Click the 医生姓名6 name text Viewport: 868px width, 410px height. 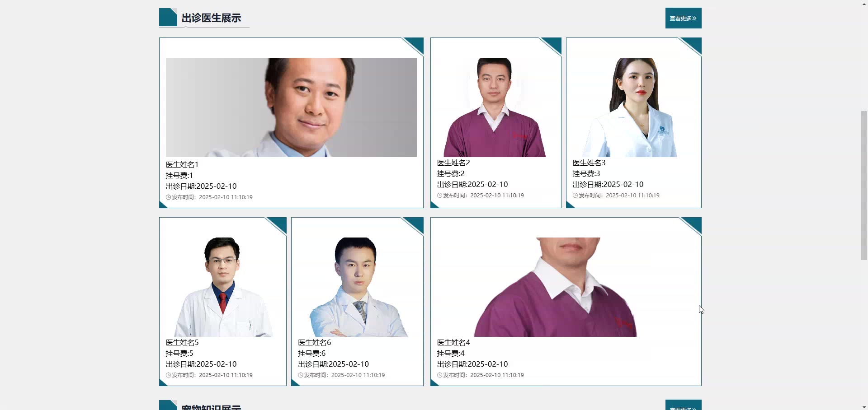[x=314, y=343]
